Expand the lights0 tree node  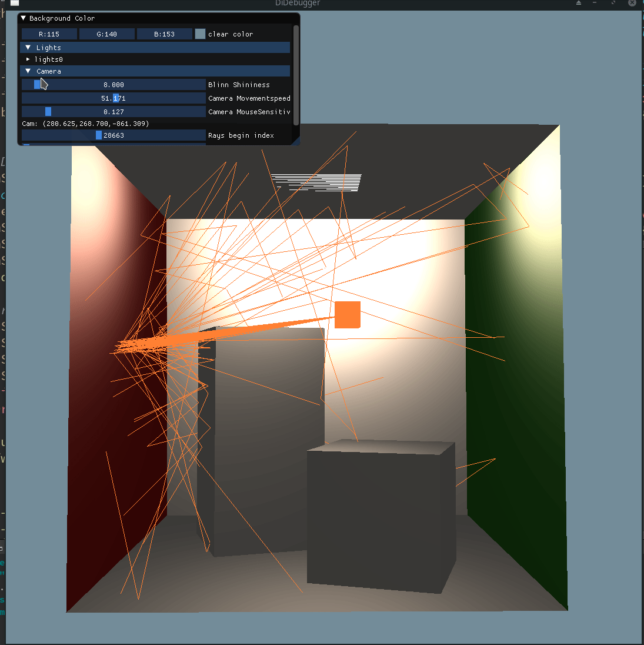tap(27, 59)
